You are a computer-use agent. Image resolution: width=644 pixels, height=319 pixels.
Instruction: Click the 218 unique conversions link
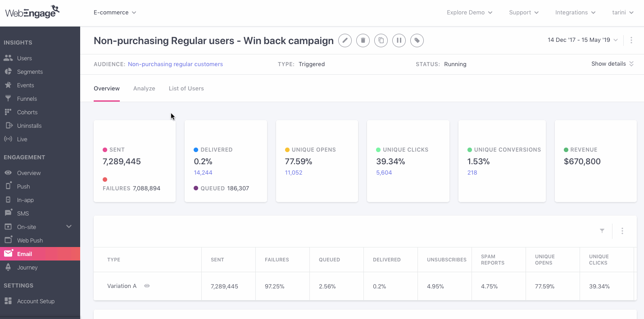(x=472, y=173)
